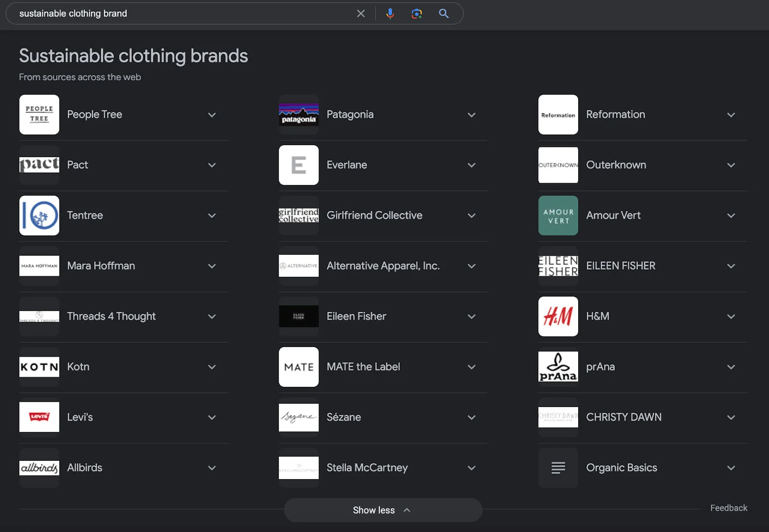Screen dimensions: 769x532
Task: Click the Everlane E logo
Action: click(299, 165)
